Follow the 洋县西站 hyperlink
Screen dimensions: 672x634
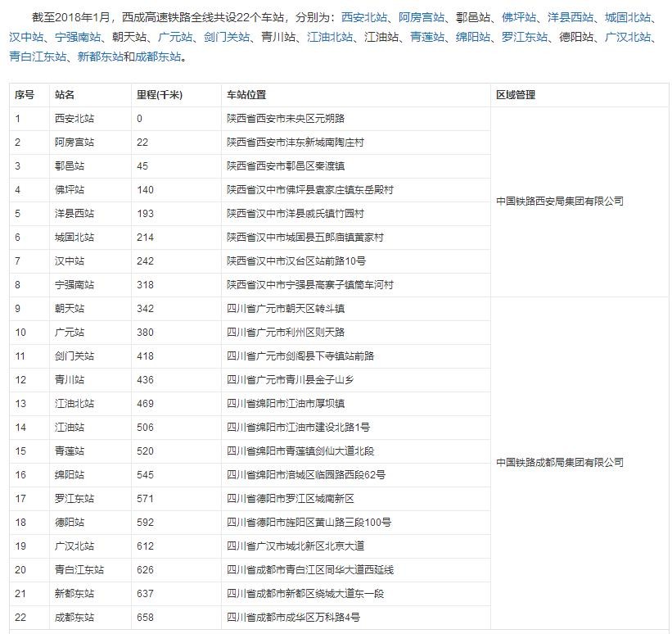point(571,17)
